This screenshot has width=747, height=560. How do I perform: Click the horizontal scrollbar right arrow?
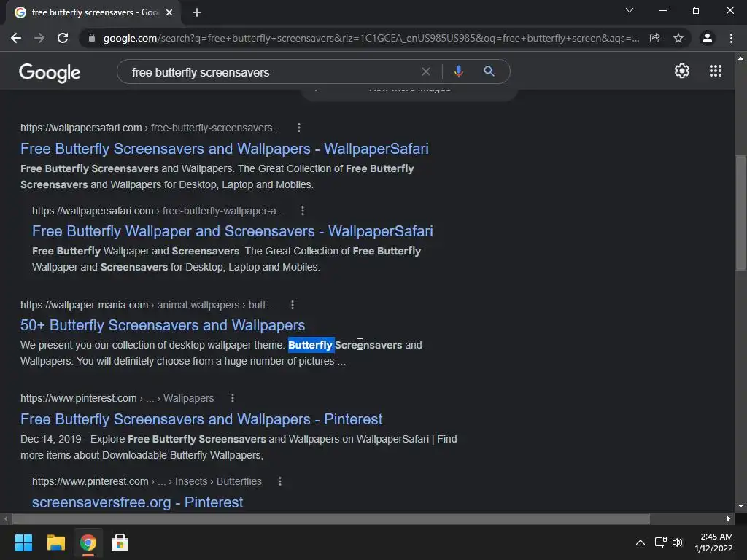pyautogui.click(x=729, y=518)
